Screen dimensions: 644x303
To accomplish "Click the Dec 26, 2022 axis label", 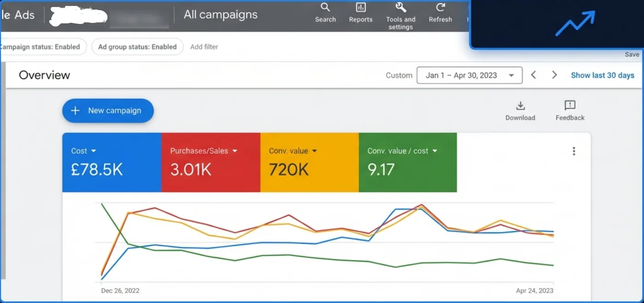I will [x=120, y=291].
